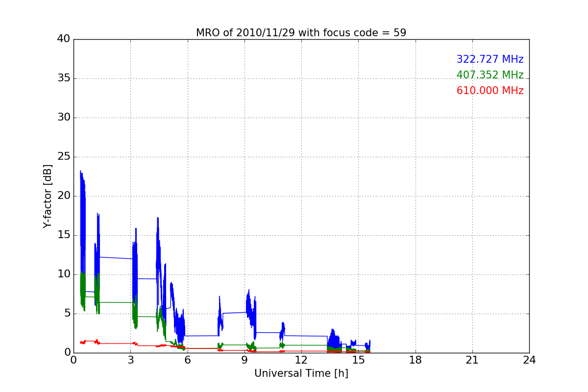Select the red 610.000 MHz legend label

point(490,91)
